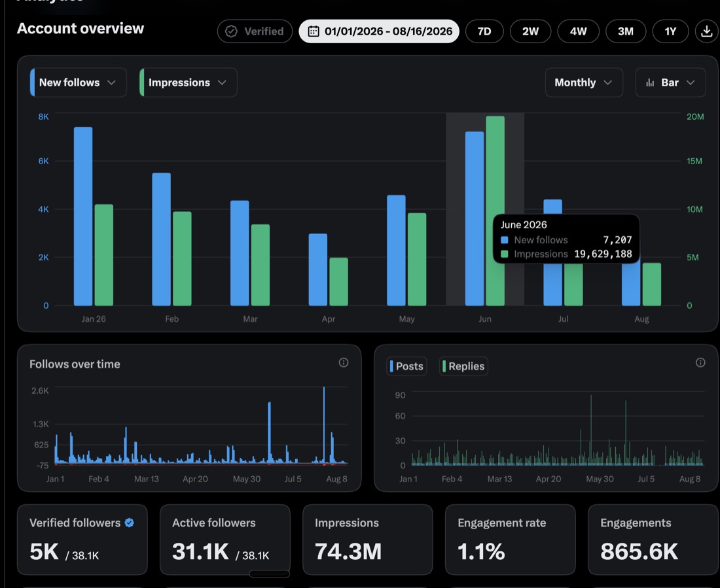The image size is (720, 588).
Task: Click blue verified badge beside Verified followers
Action: pyautogui.click(x=130, y=523)
